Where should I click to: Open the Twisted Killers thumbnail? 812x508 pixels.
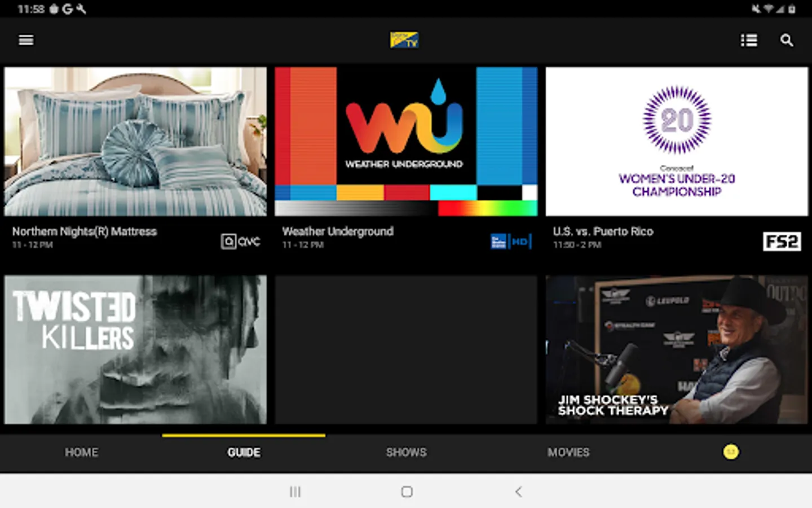tap(135, 349)
